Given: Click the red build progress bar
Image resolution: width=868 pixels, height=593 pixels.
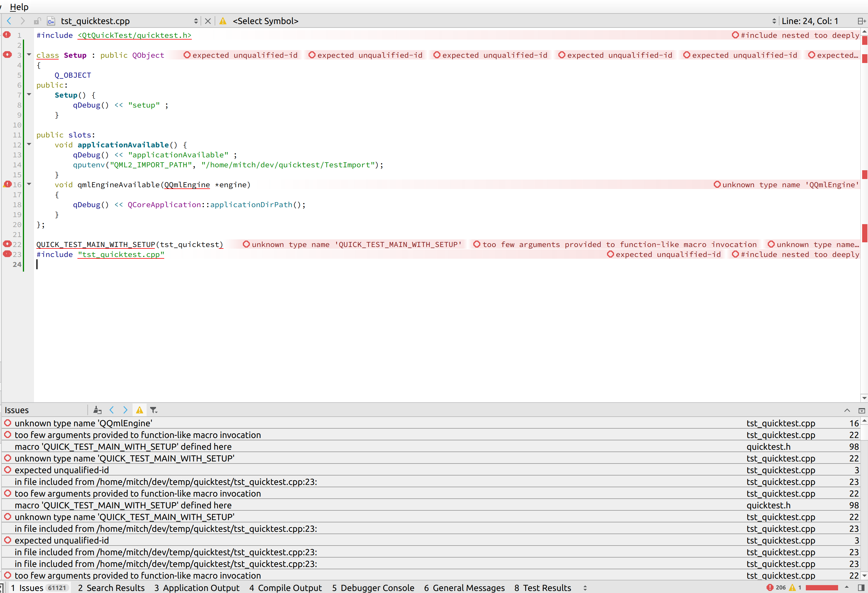Looking at the screenshot, I should tap(822, 588).
